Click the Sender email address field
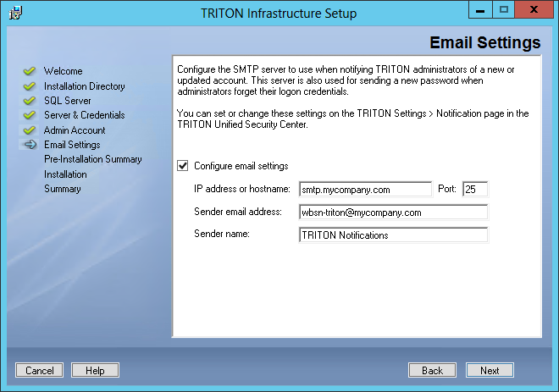The width and height of the screenshot is (559, 392). [393, 213]
